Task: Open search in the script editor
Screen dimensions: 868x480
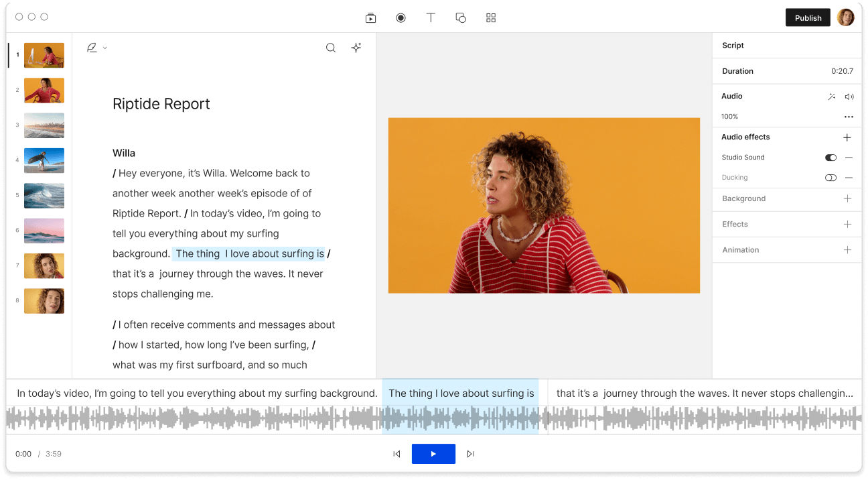Action: pos(330,48)
